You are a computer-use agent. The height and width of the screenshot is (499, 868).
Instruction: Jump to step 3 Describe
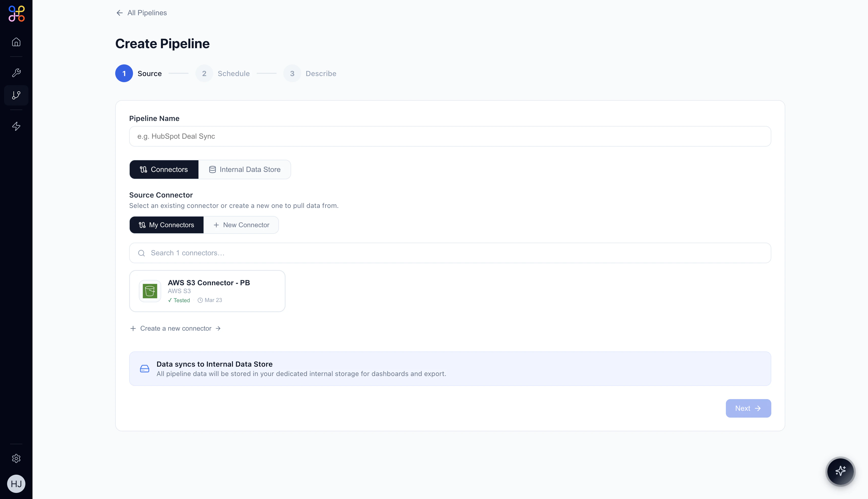(x=310, y=73)
